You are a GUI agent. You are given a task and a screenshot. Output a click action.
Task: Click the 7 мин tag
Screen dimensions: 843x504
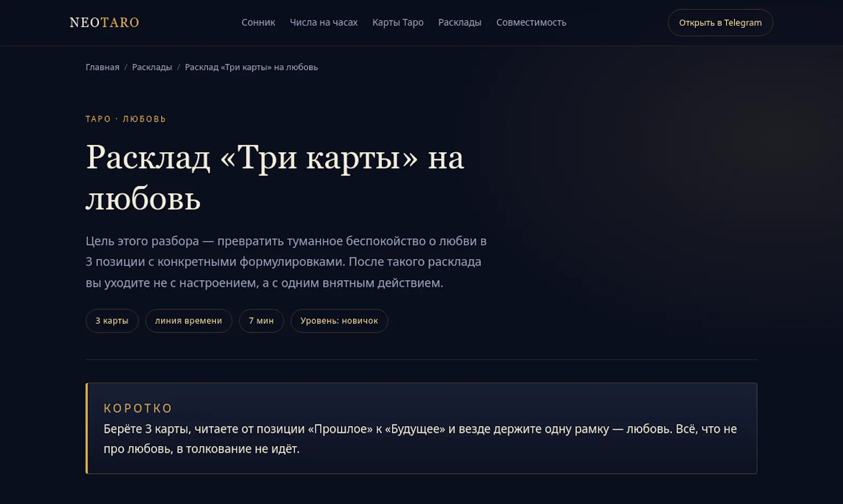(x=261, y=321)
